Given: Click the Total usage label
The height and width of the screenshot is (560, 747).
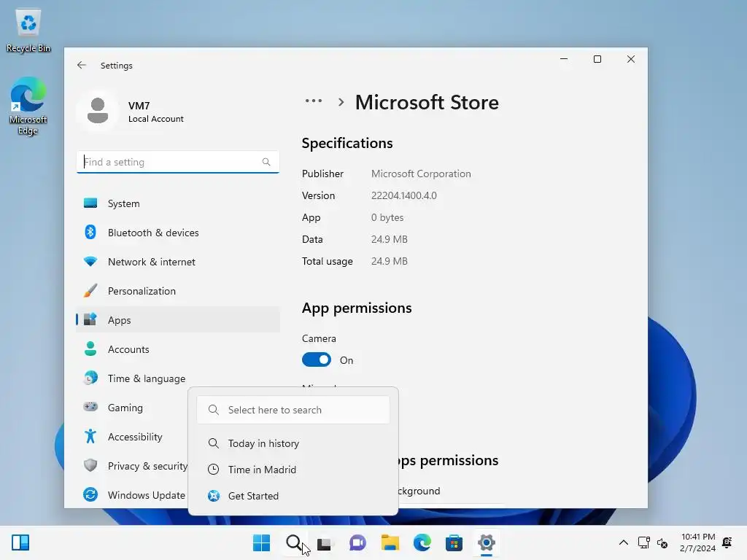Looking at the screenshot, I should (328, 262).
